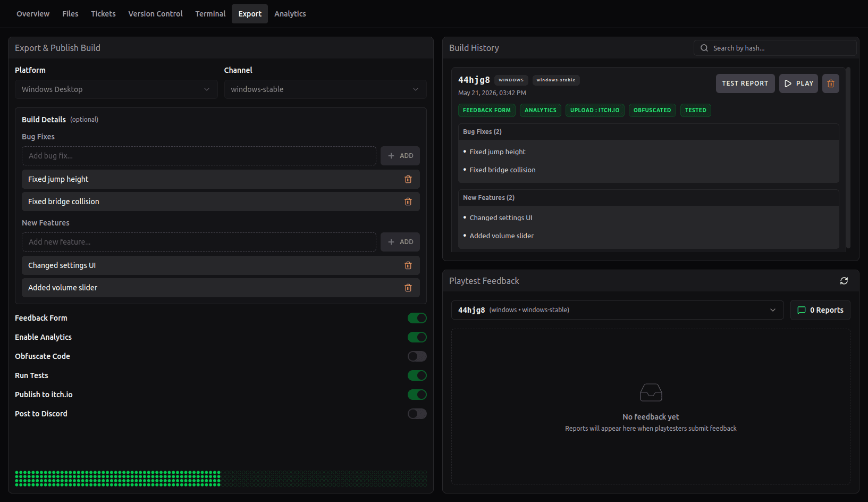Click the OBFUSCATED badge

tap(652, 111)
